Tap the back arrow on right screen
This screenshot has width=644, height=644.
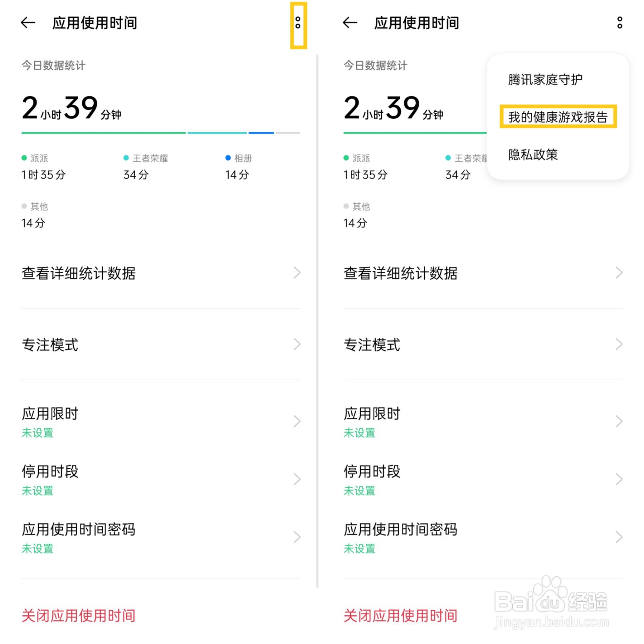tap(350, 23)
